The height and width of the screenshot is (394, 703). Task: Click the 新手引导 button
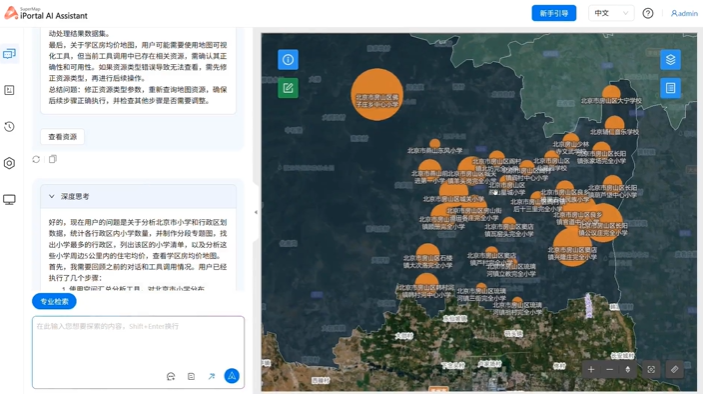tap(554, 13)
